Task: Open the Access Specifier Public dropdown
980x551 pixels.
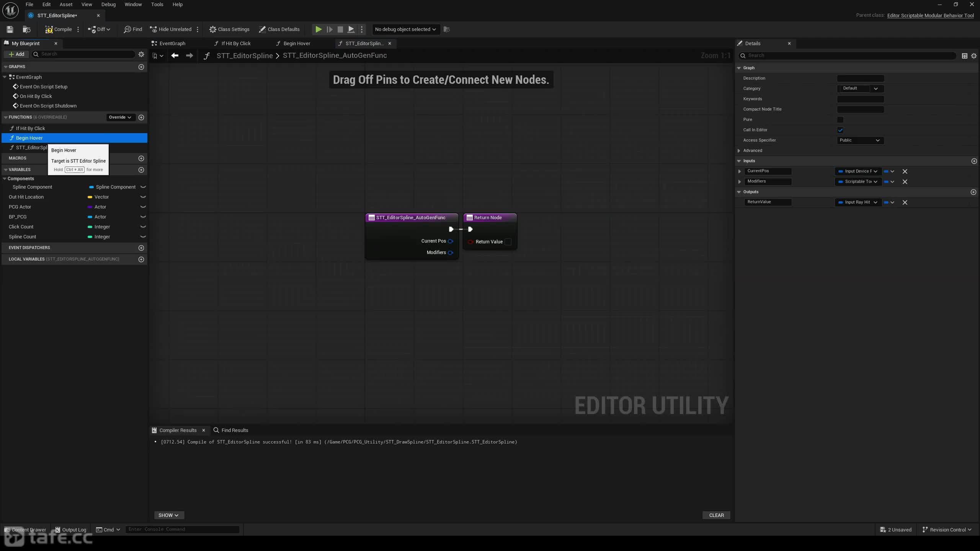Action: [x=860, y=140]
